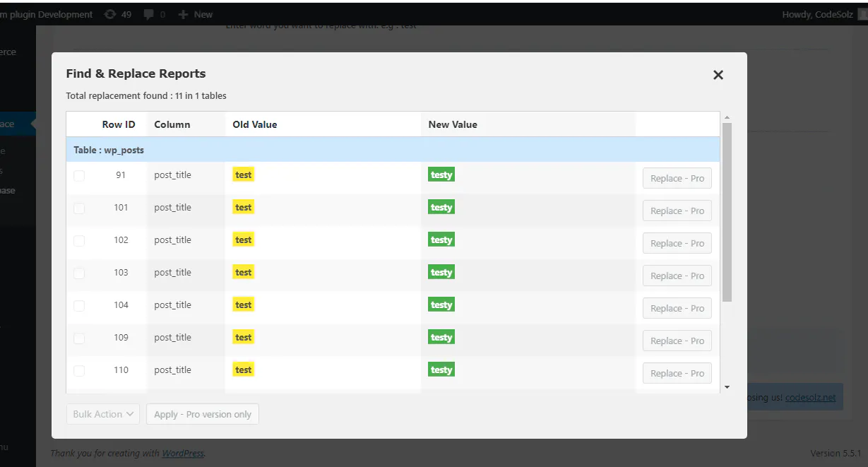Tick the checkbox for row ID 103
This screenshot has width=868, height=467.
click(79, 273)
